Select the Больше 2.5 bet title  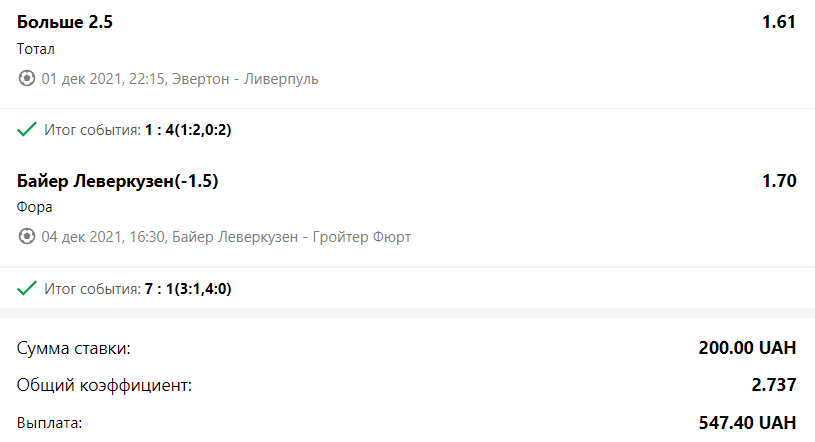tap(64, 22)
